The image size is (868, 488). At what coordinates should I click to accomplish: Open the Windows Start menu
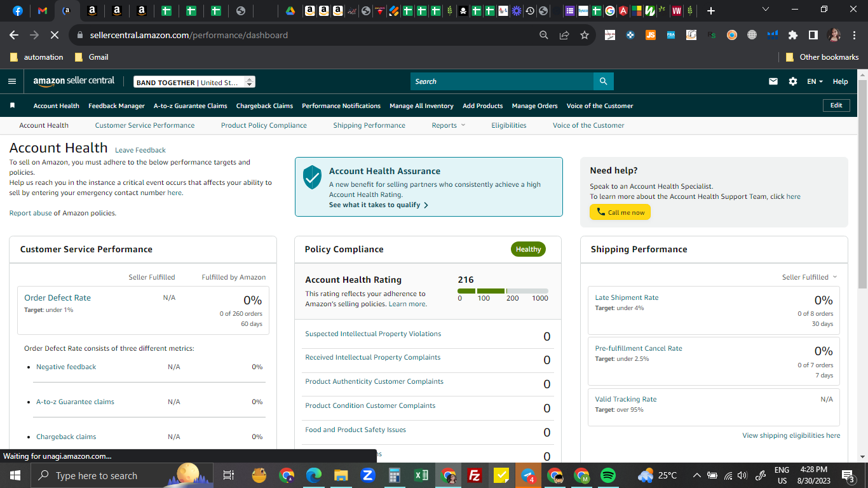tap(15, 475)
